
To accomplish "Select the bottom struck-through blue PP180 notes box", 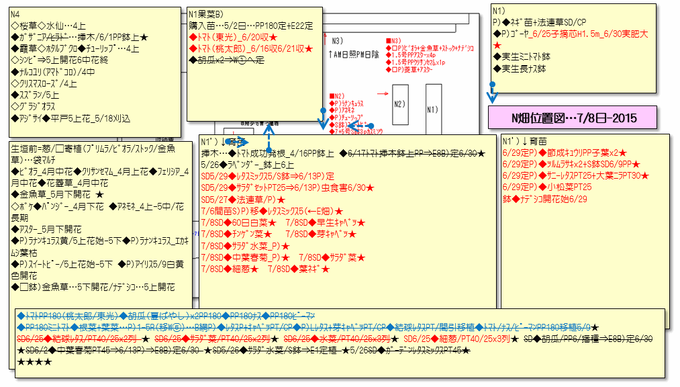I will click(x=340, y=343).
